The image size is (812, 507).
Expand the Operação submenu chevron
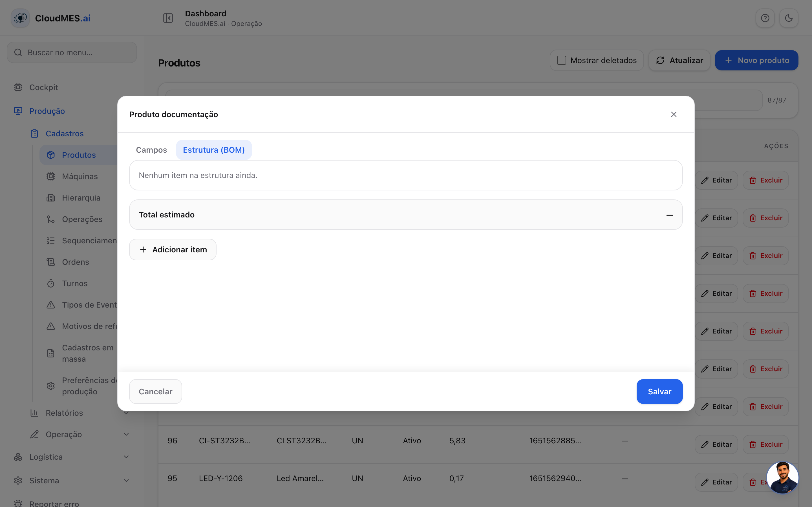coord(126,434)
